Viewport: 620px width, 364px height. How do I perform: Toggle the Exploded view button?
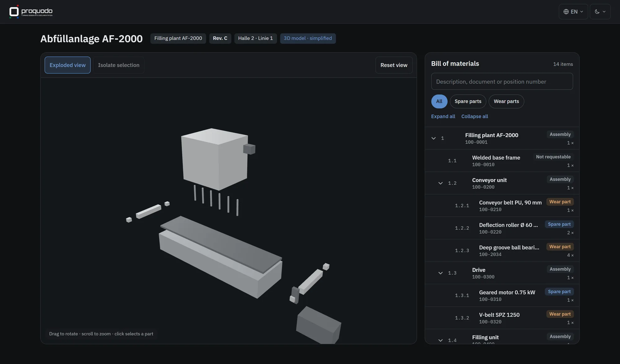[68, 65]
